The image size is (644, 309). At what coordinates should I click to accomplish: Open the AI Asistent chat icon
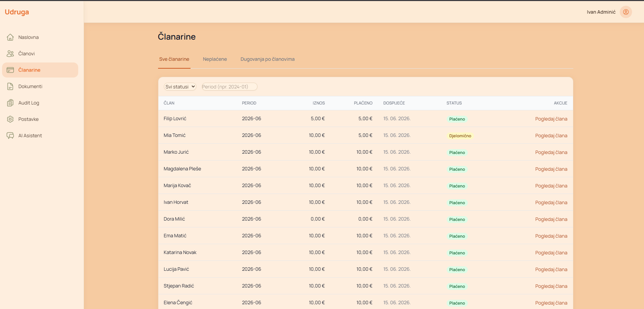(10, 136)
